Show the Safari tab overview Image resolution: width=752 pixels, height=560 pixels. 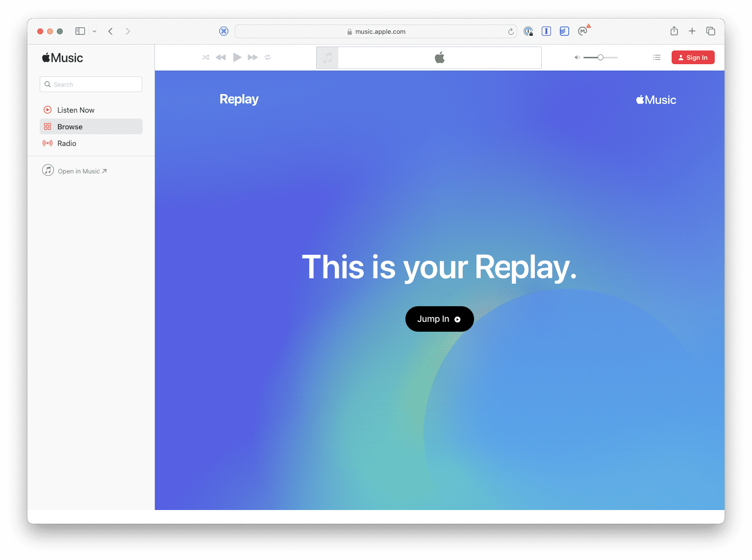tap(711, 31)
